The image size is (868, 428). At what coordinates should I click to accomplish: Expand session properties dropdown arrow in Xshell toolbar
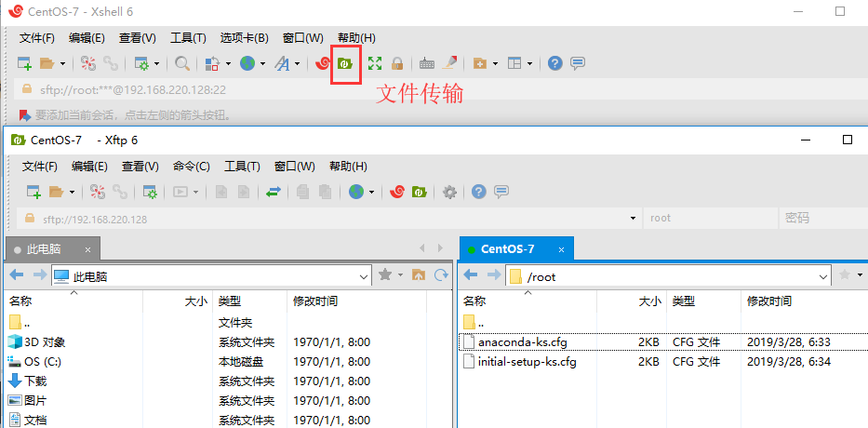coord(156,64)
